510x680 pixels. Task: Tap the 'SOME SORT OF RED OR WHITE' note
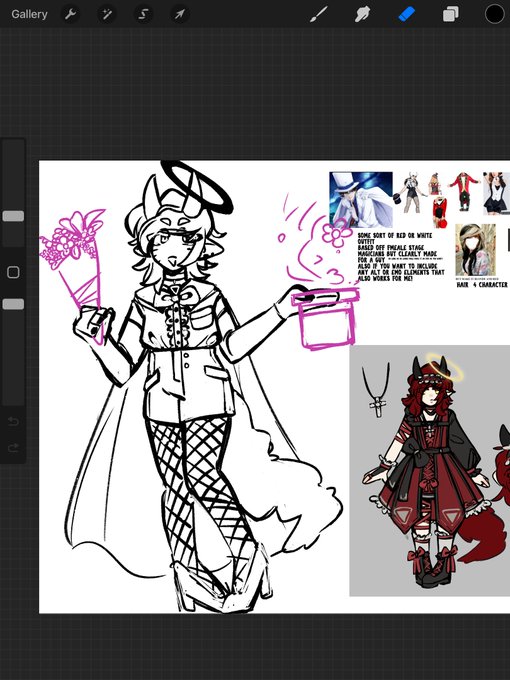395,235
